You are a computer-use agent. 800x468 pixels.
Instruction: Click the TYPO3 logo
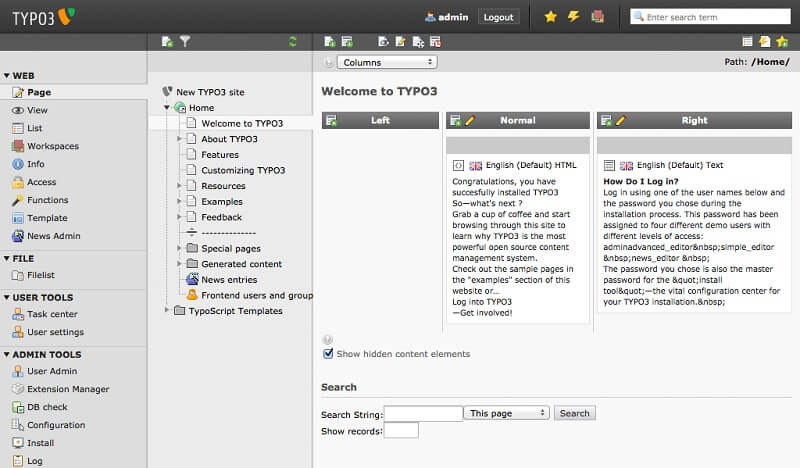44,17
